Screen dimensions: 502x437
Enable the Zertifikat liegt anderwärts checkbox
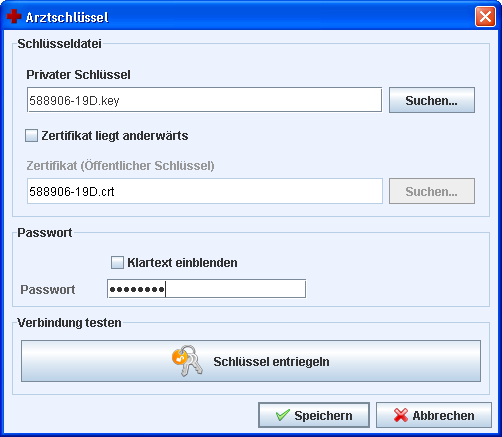click(31, 136)
